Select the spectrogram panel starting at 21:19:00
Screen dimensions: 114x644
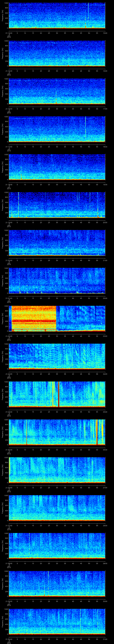coord(57,205)
